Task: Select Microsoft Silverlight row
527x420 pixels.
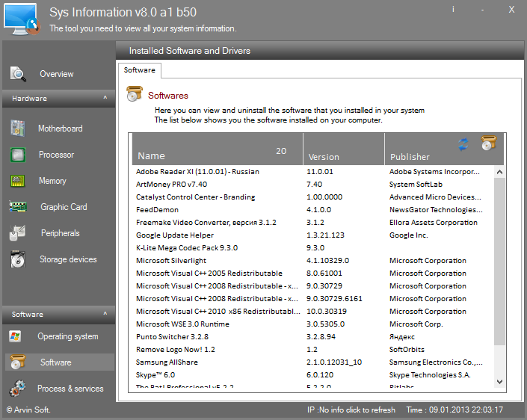Action: coord(314,261)
